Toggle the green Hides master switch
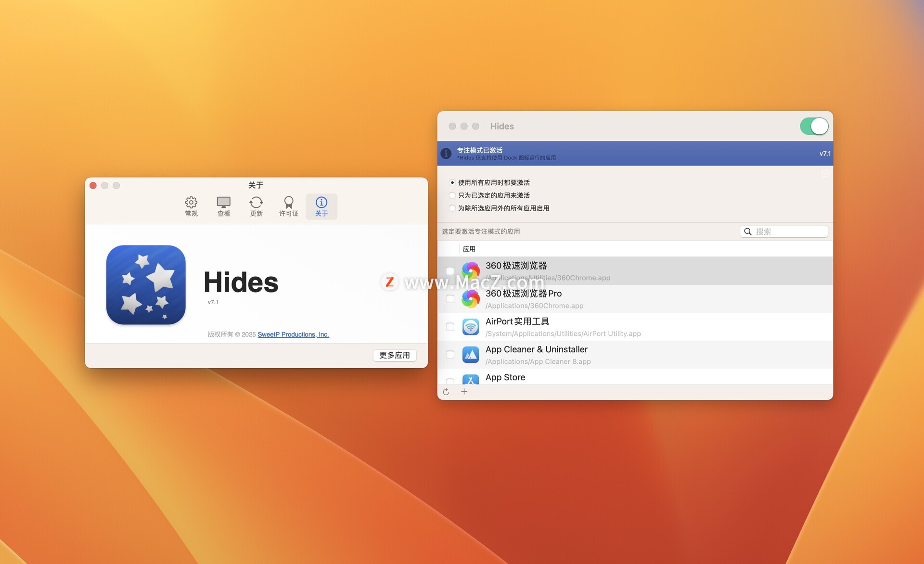The image size is (924, 564). tap(814, 127)
